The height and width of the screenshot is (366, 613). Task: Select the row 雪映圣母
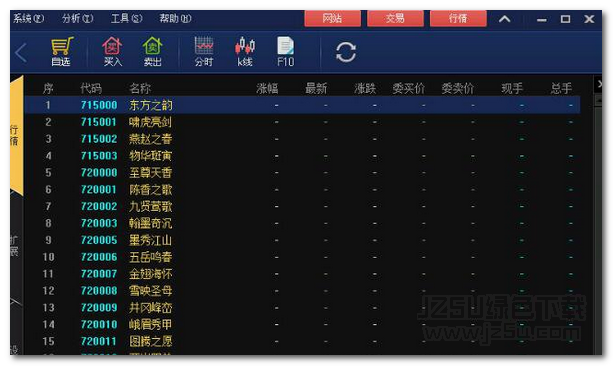pos(302,291)
